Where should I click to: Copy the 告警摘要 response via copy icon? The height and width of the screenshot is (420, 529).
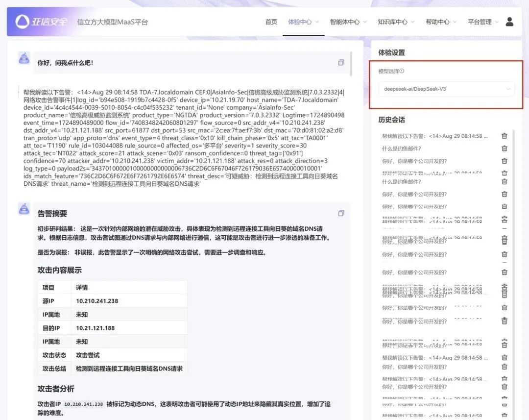(341, 213)
